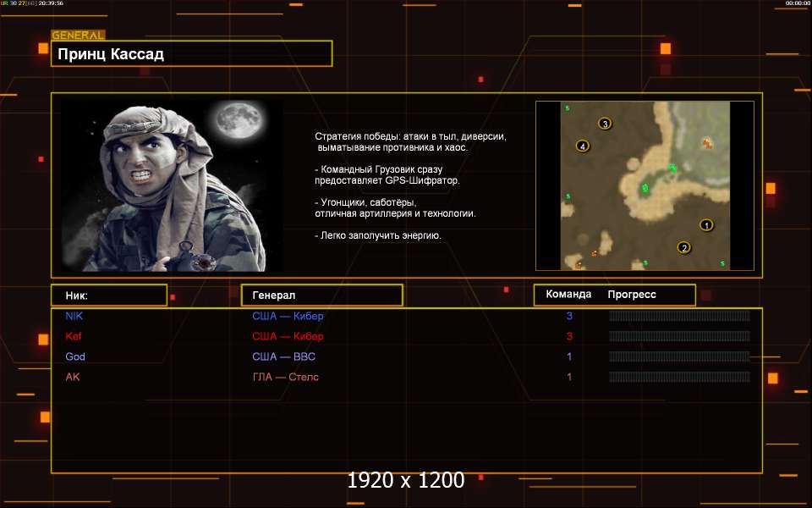Click start position marker 1 on the minimap
Screen dimensions: 812x508
706,225
